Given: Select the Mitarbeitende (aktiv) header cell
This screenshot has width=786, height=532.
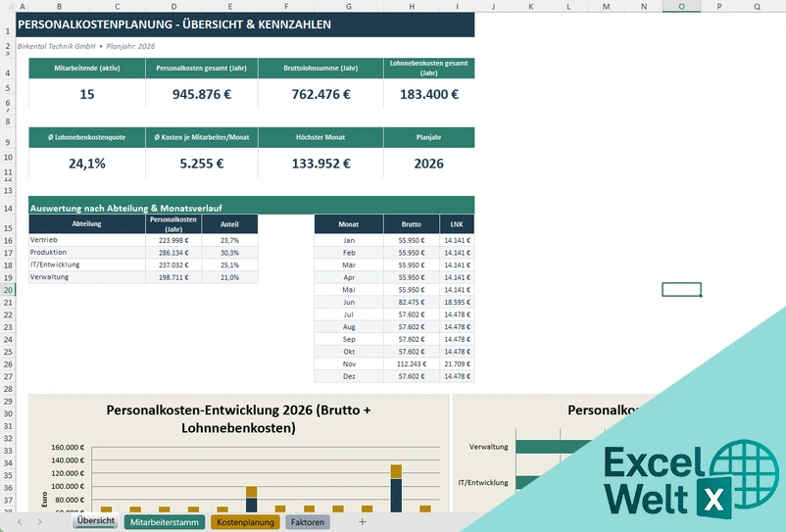Looking at the screenshot, I should pyautogui.click(x=86, y=69).
